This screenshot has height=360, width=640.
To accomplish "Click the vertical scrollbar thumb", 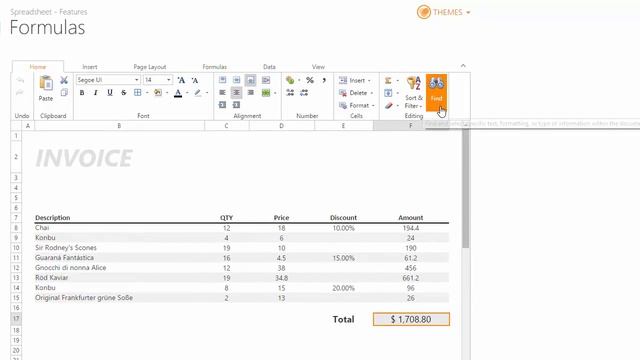I will 465,189.
